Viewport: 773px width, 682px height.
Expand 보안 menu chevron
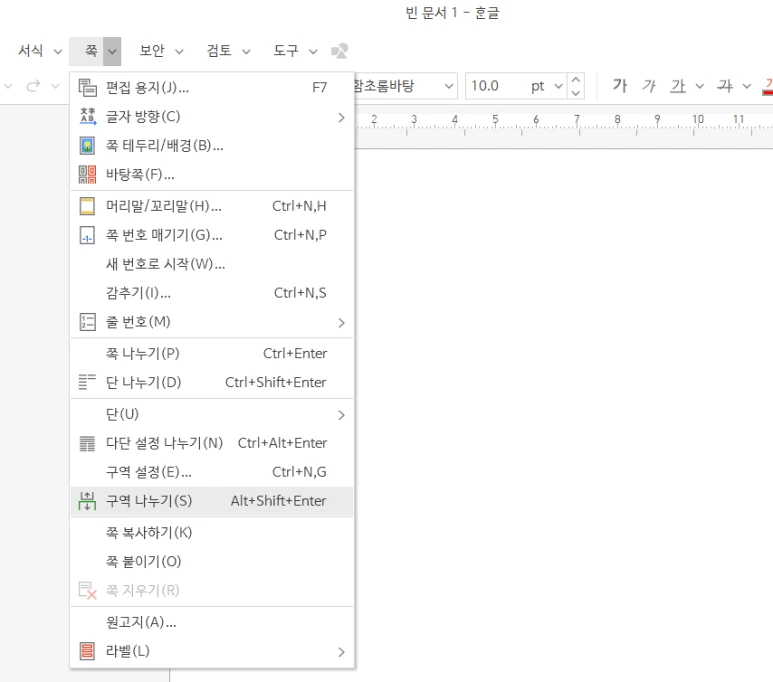point(179,51)
